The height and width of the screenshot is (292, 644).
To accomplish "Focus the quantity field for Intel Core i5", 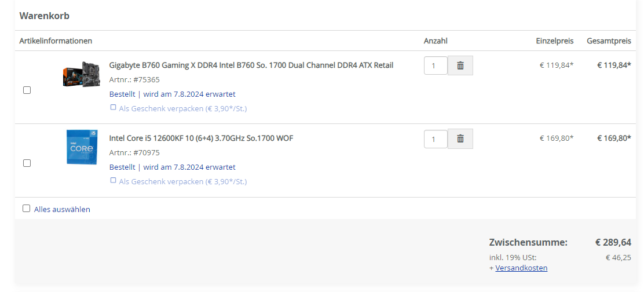I will 436,139.
